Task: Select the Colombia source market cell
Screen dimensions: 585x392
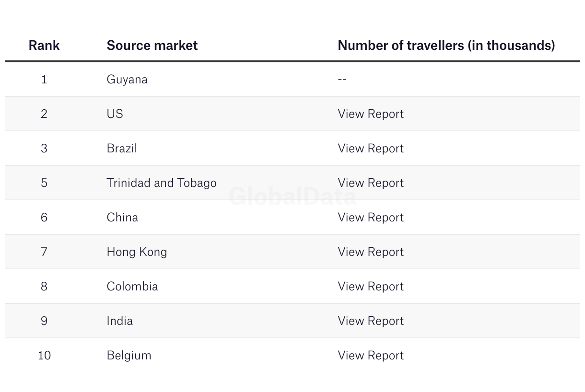Action: click(132, 286)
